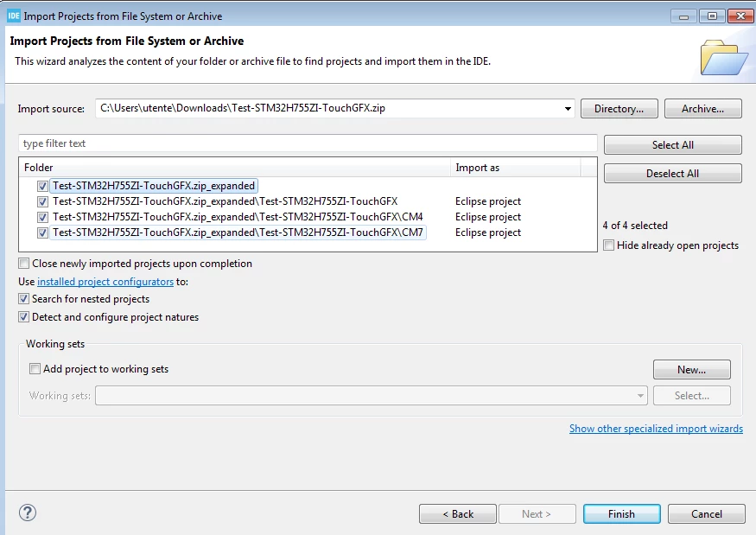Open installed project configurators link

pyautogui.click(x=105, y=282)
